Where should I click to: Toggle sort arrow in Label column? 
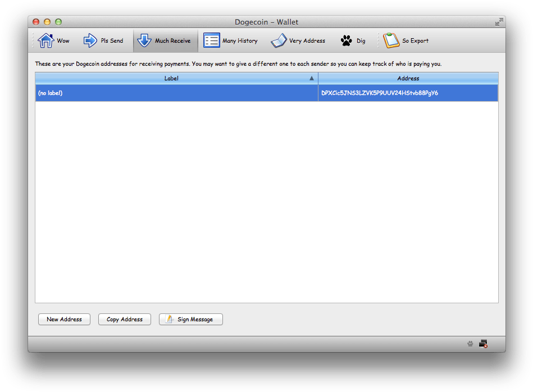pyautogui.click(x=312, y=79)
